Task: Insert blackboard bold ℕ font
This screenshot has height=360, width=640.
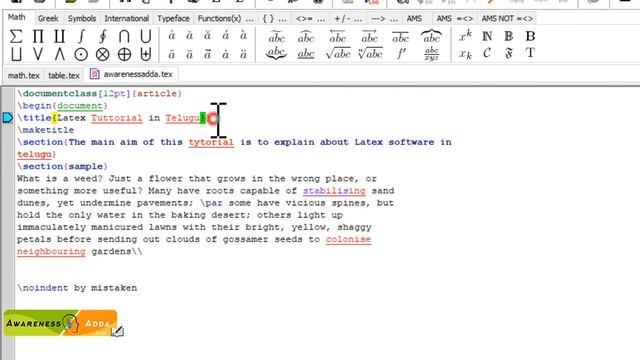Action: (487, 36)
